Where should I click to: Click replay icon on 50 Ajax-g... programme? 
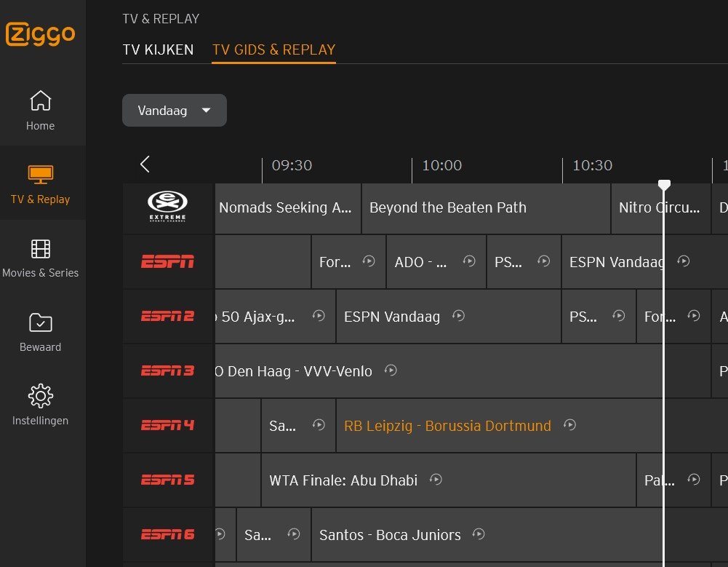[319, 316]
